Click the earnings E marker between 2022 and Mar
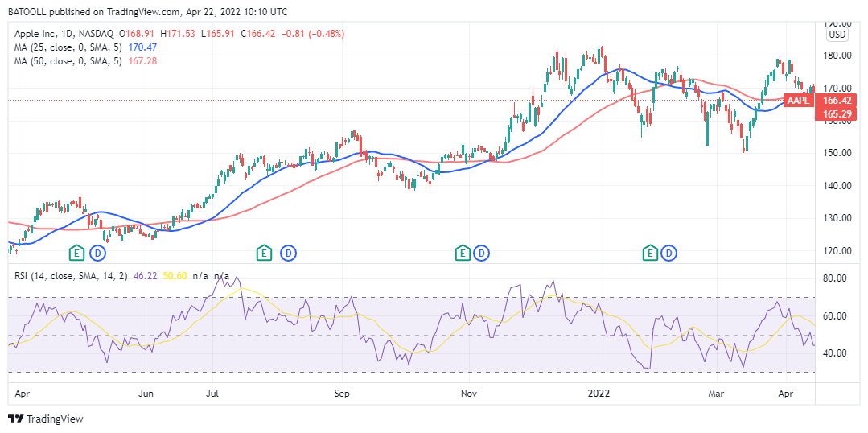Screen dimensions: 868x433 (x=649, y=254)
